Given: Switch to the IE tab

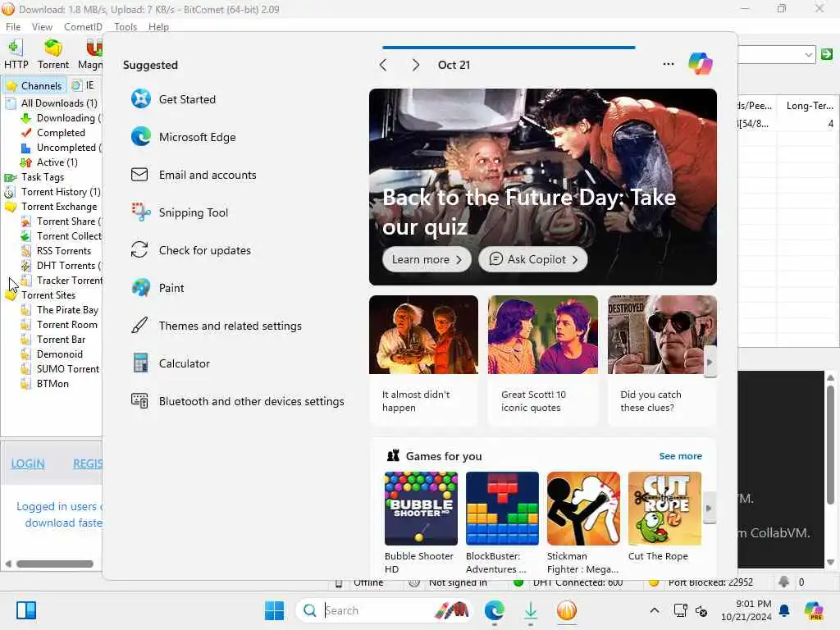Looking at the screenshot, I should [84, 85].
